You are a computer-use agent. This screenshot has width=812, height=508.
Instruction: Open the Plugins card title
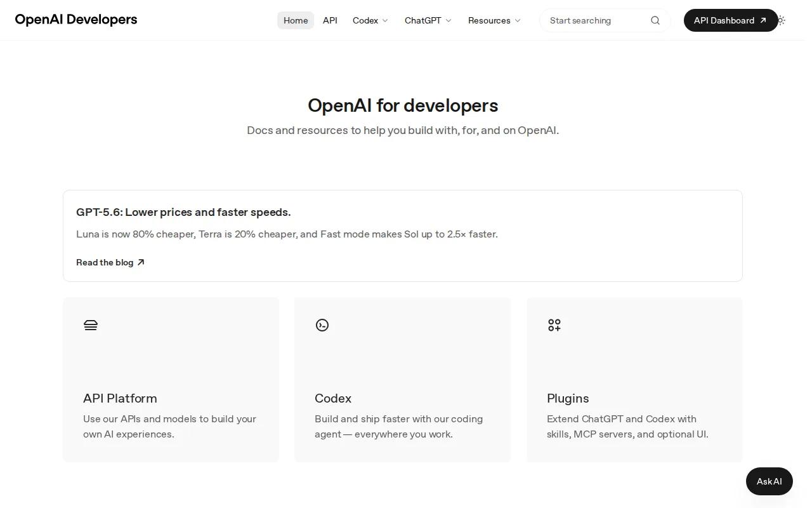568,398
